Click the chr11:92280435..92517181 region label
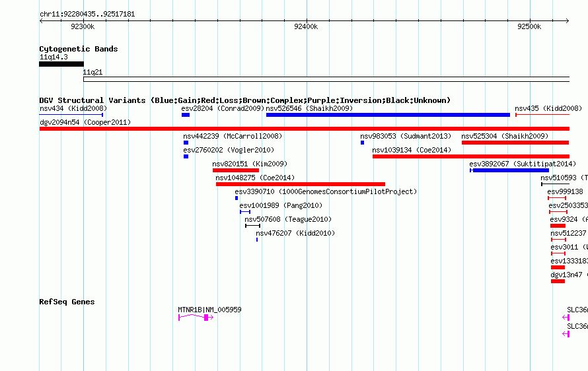 87,14
